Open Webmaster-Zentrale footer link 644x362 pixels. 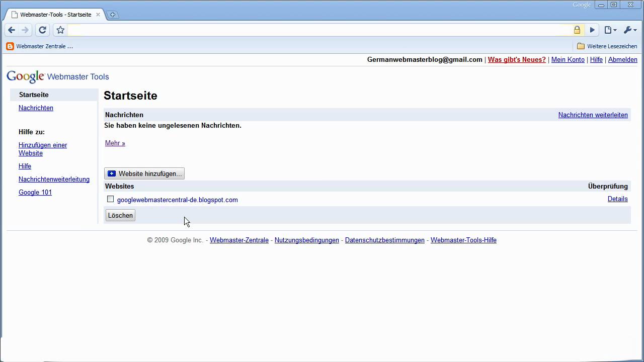coord(239,240)
